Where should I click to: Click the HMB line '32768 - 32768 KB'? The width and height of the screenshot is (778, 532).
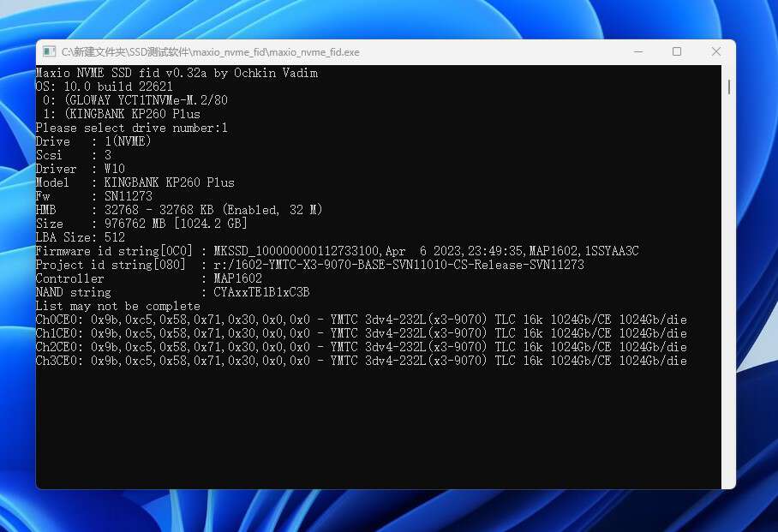179,210
